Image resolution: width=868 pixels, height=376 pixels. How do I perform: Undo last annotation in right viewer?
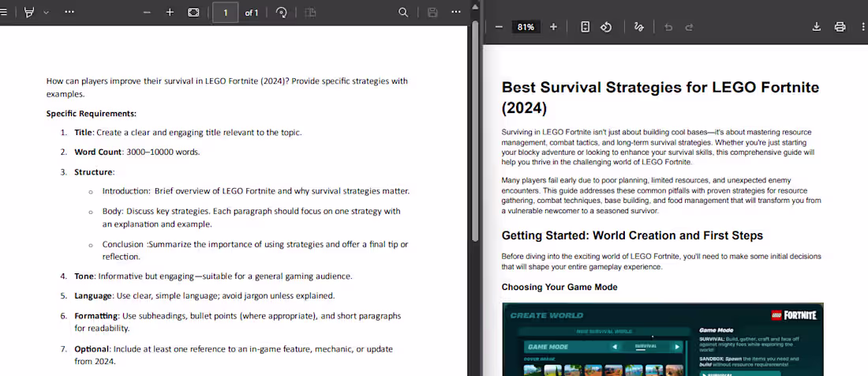(668, 27)
